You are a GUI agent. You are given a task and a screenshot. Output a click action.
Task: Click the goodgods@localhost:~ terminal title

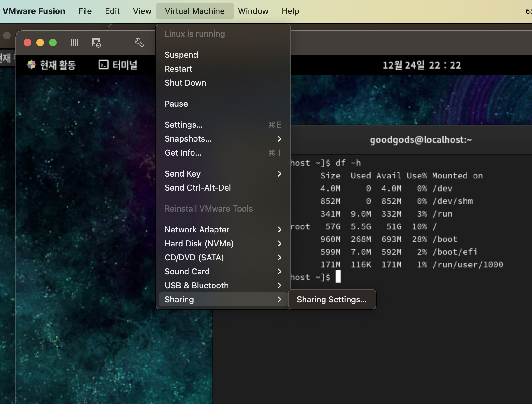click(421, 140)
